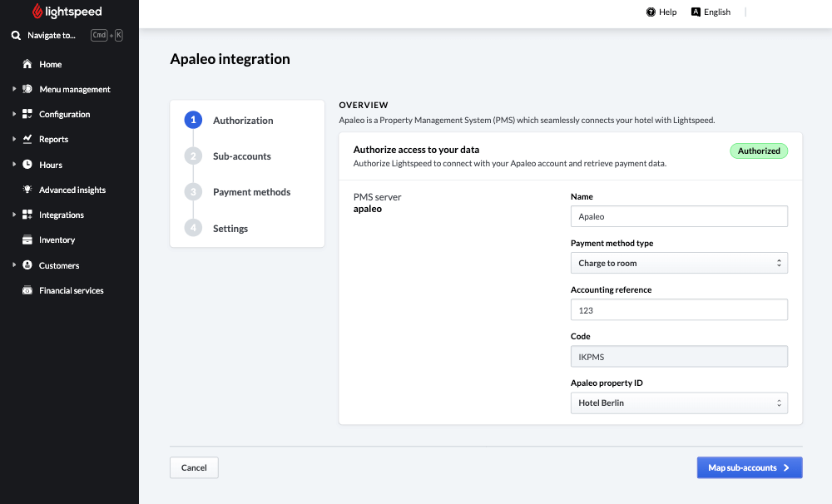Viewport: 832px width, 504px height.
Task: Open the Apaleo property ID dropdown
Action: pyautogui.click(x=679, y=403)
